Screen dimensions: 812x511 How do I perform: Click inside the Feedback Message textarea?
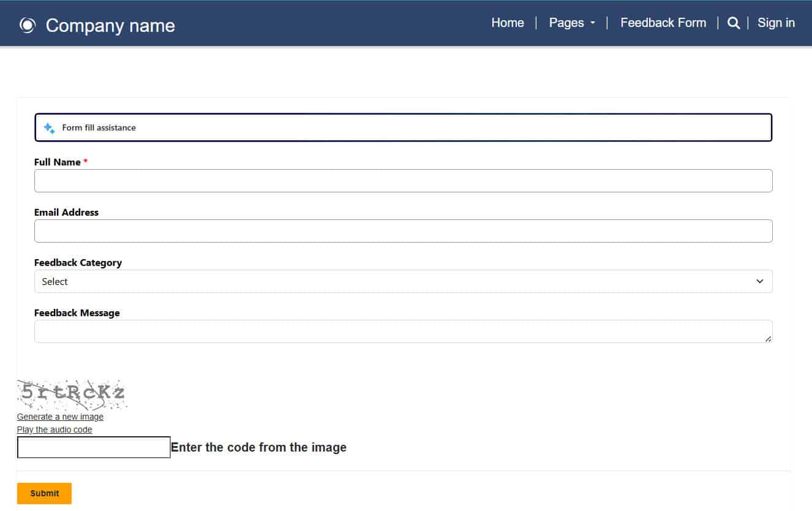point(404,331)
